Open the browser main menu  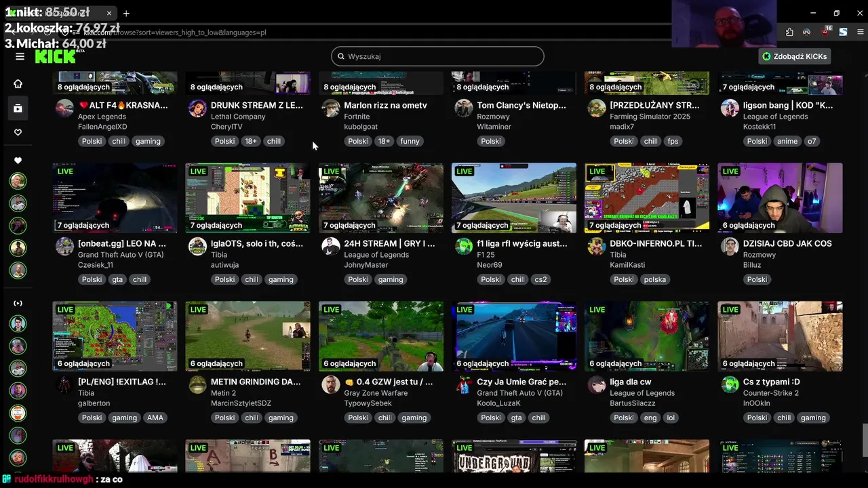861,32
